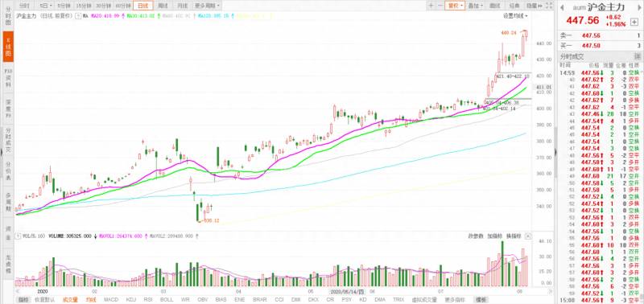Go to previous contract using left arrow
The height and width of the screenshot is (304, 644).
[561, 8]
